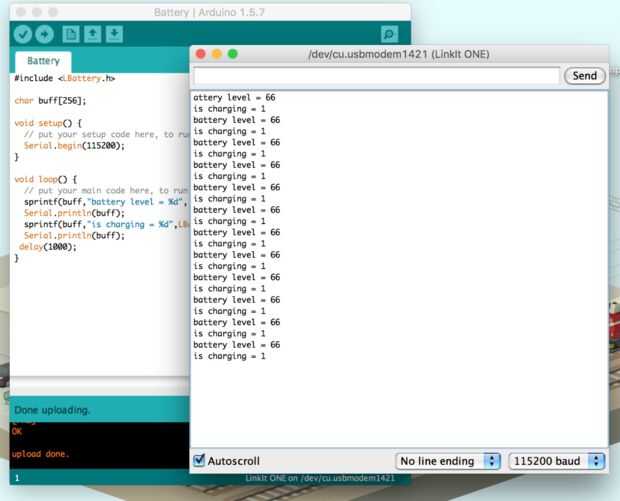This screenshot has height=501, width=620.
Task: Minimize the serial monitor with yellow button
Action: (x=217, y=54)
